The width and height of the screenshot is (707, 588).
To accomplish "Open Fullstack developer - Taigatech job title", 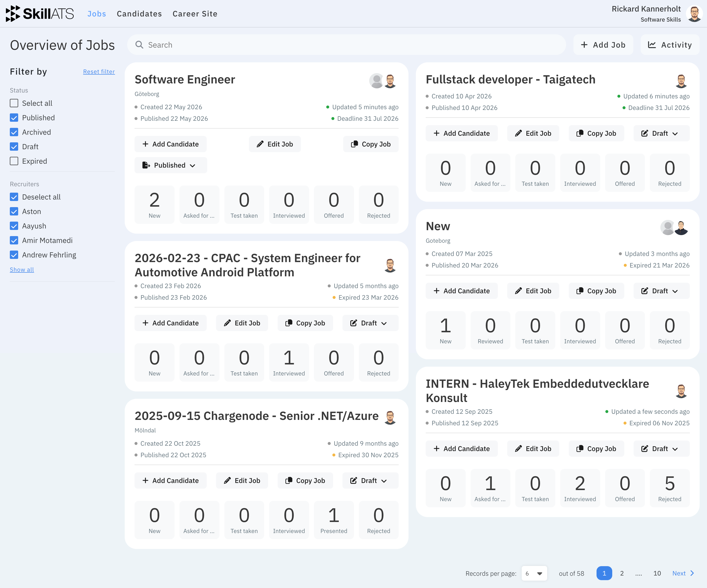I will click(x=511, y=80).
